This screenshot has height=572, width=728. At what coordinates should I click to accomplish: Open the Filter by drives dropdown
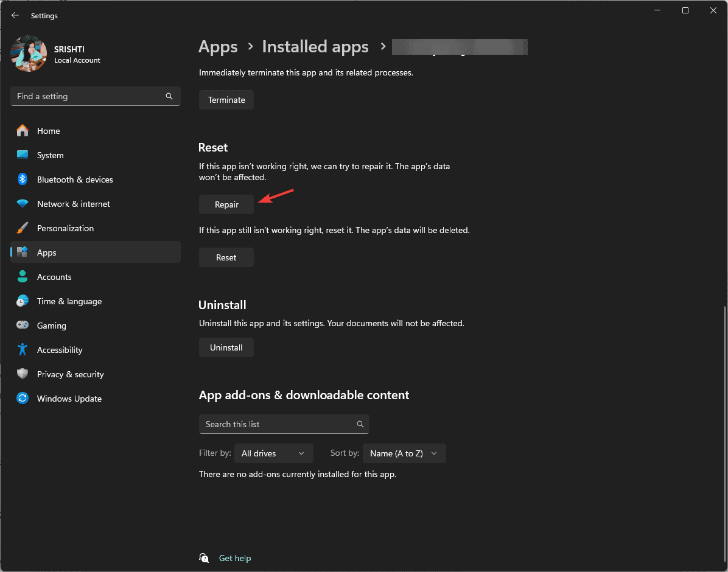coord(273,453)
